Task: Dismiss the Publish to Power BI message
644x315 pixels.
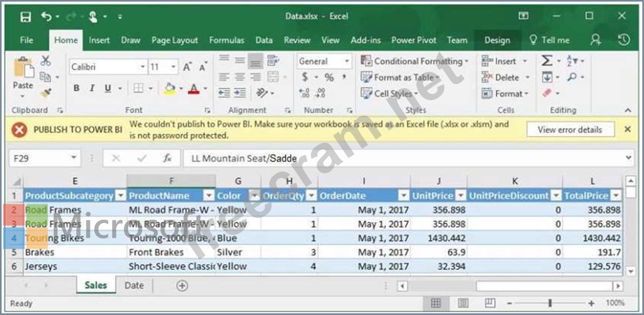Action: 628,129
